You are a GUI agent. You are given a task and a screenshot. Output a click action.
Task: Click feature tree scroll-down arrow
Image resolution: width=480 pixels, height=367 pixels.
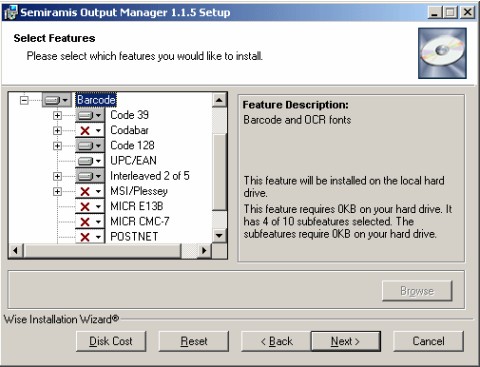(219, 236)
